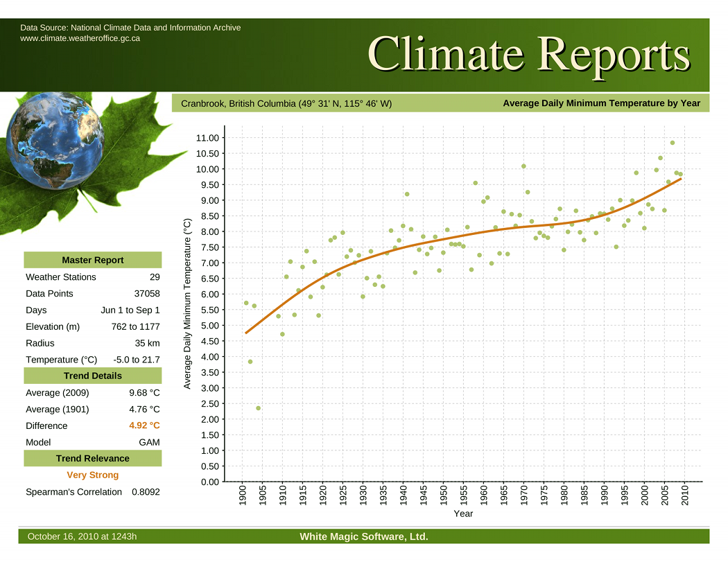Click the Cranbrook, British Columbia location label
The width and height of the screenshot is (728, 562).
286,103
